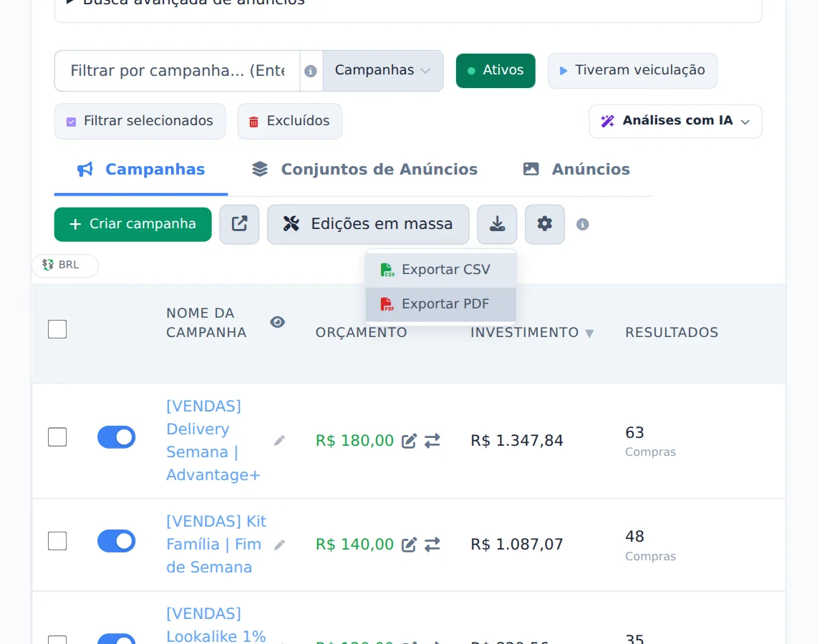Screen dimensions: 817x644
Task: Click the RESULTADOS column header
Action: pyautogui.click(x=672, y=333)
